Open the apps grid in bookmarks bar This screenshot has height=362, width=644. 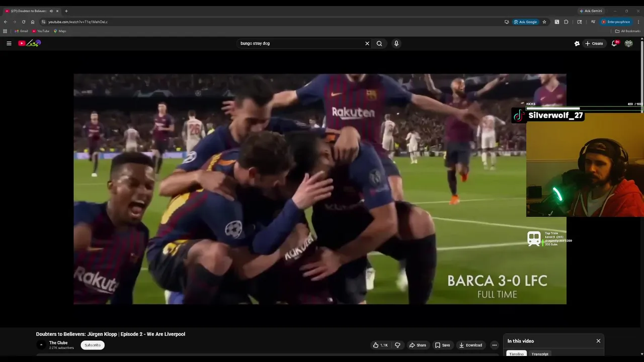click(5, 31)
